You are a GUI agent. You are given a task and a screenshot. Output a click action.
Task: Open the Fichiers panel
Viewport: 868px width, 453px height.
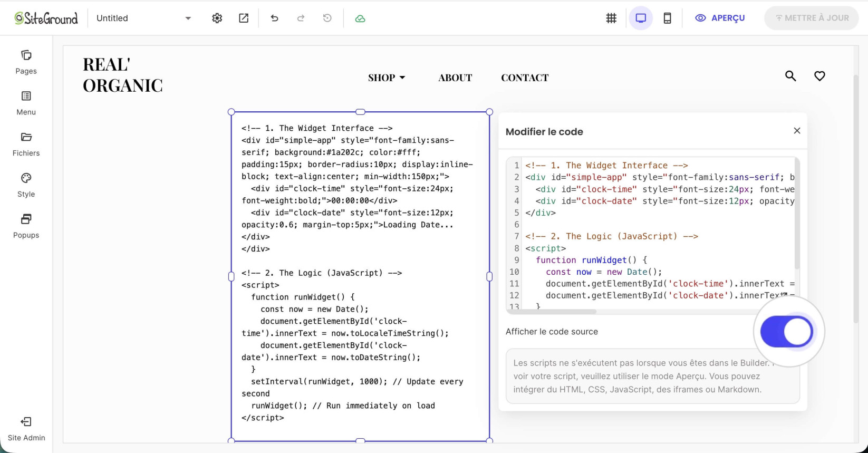26,144
